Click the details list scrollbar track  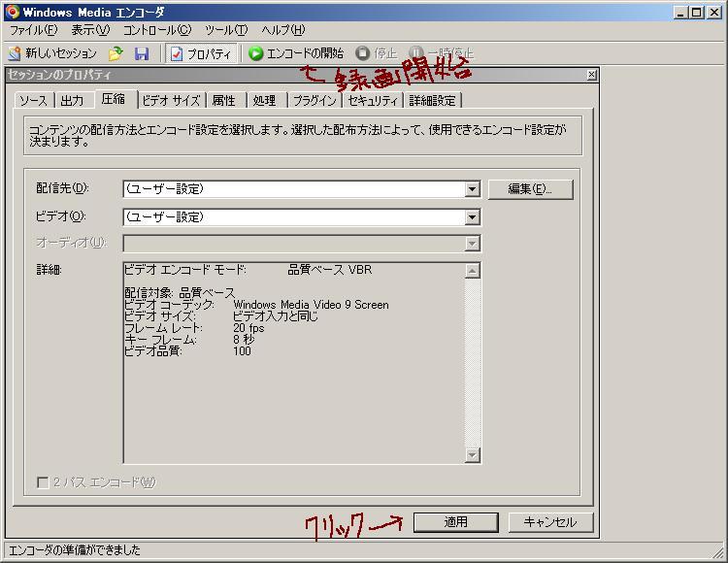pyautogui.click(x=472, y=363)
